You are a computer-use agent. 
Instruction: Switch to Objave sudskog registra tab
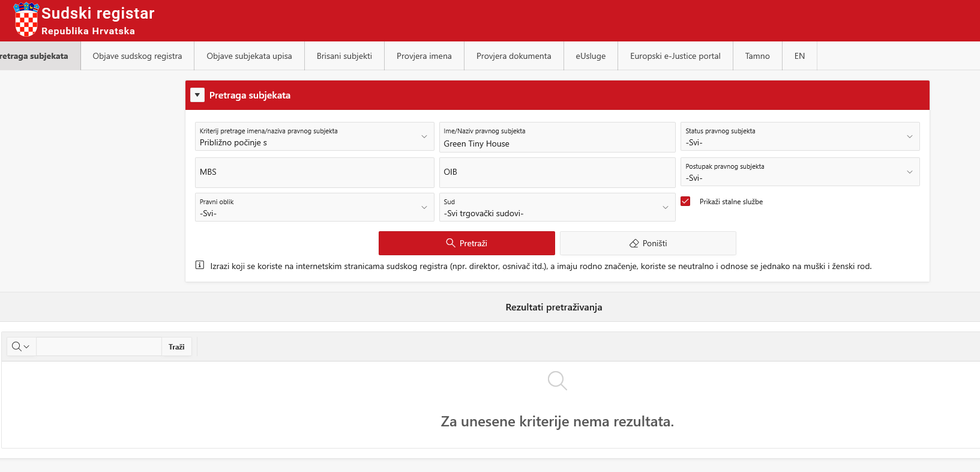[137, 56]
